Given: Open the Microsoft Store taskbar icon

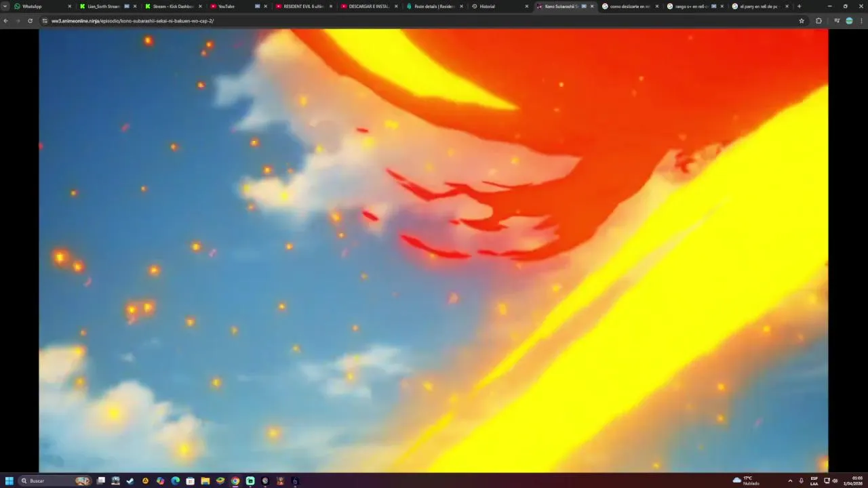Looking at the screenshot, I should click(191, 481).
